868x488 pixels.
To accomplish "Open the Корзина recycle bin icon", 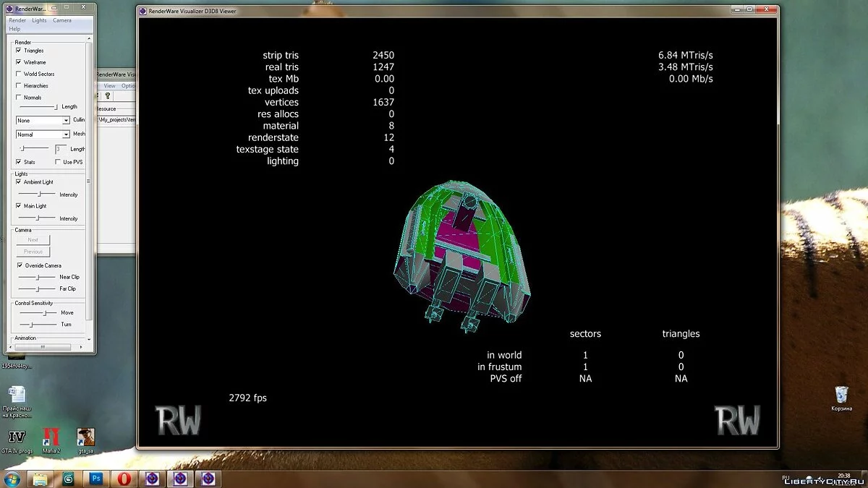I will pyautogui.click(x=841, y=395).
